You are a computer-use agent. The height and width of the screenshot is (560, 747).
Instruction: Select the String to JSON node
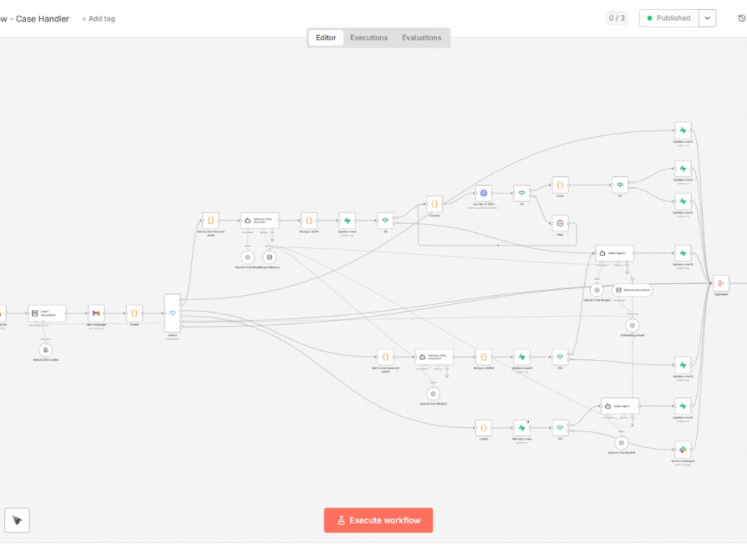coord(309,220)
